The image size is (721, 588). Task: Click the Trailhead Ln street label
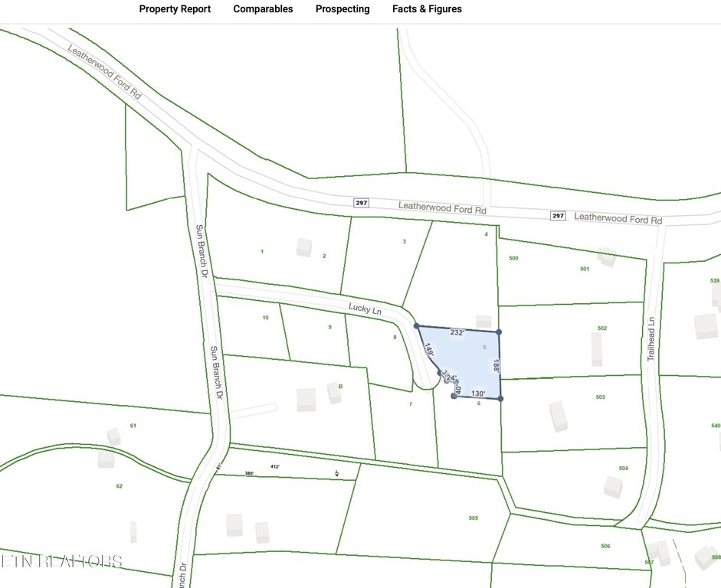pyautogui.click(x=651, y=339)
